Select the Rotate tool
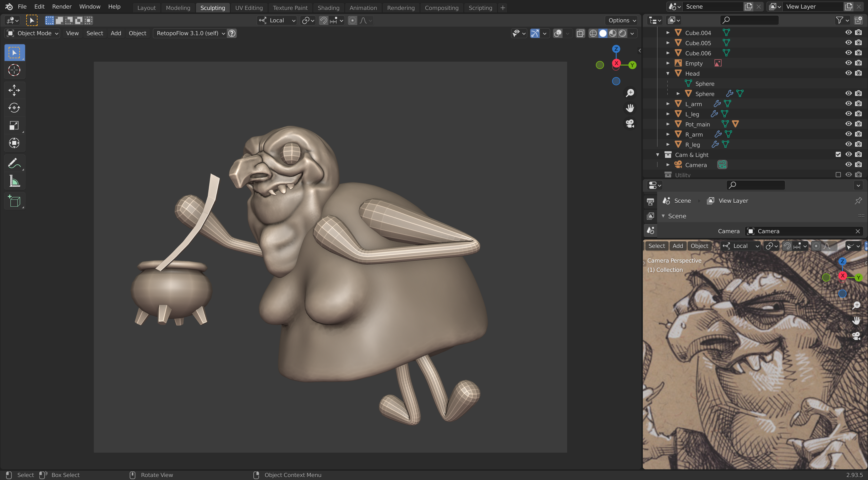Image resolution: width=868 pixels, height=480 pixels. [x=14, y=108]
